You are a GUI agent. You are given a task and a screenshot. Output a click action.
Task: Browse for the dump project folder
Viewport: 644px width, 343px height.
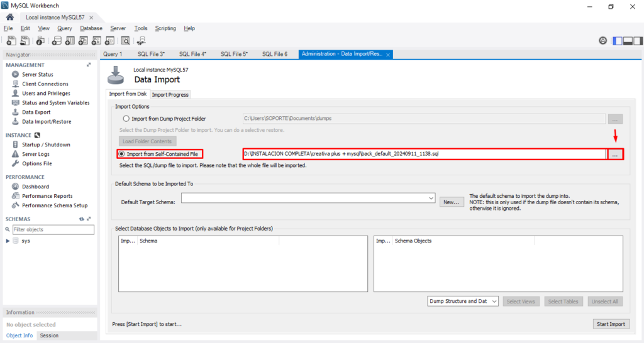pos(615,119)
